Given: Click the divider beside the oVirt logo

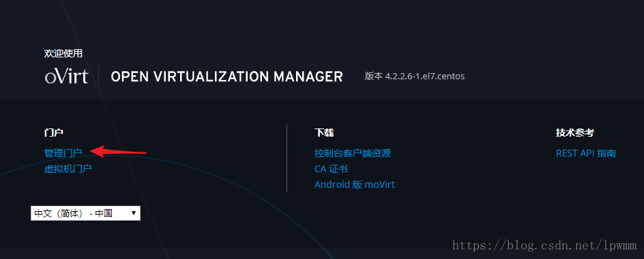Looking at the screenshot, I should coord(98,76).
